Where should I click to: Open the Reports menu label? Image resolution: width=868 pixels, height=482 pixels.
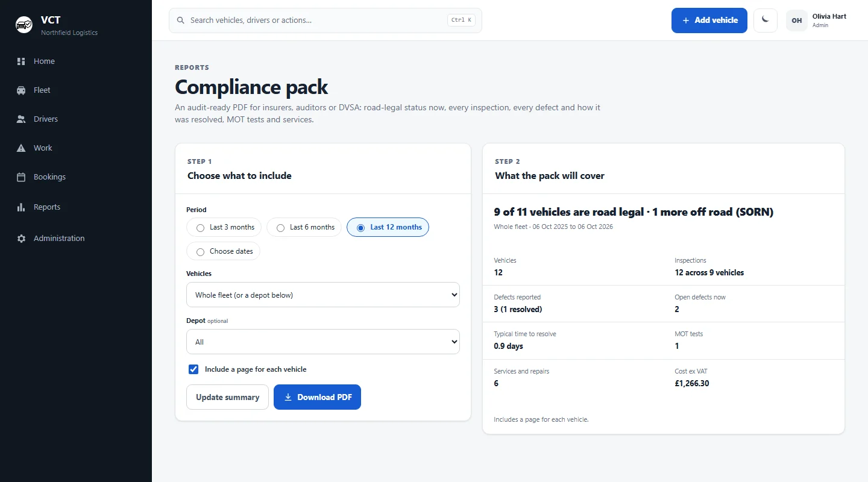tap(47, 207)
